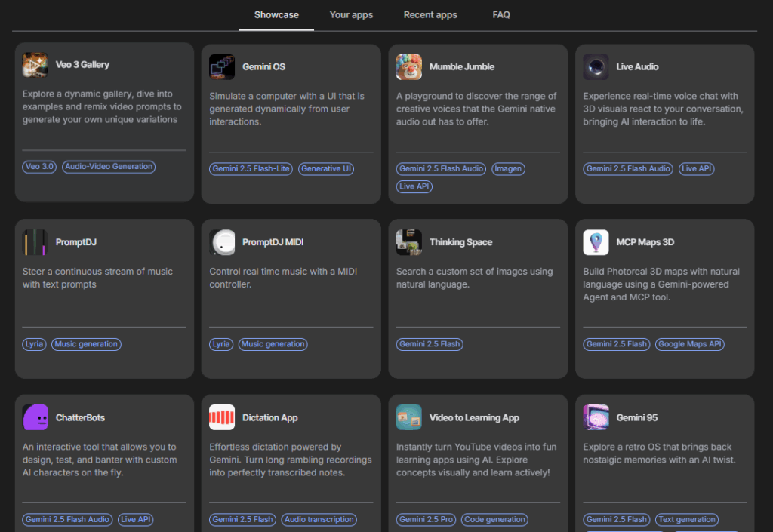Click the Lyria tag on PromptDJ card
Viewport: 773px width, 532px height.
tap(34, 344)
